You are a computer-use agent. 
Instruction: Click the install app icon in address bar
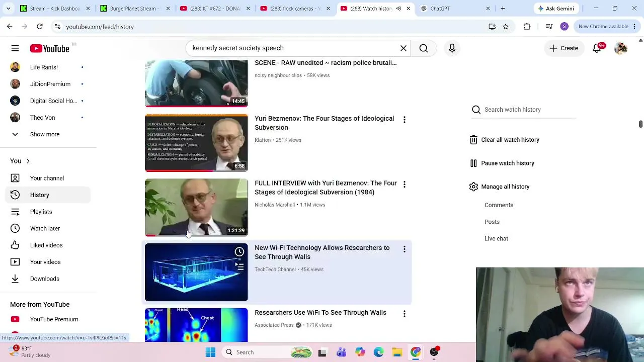click(x=492, y=27)
